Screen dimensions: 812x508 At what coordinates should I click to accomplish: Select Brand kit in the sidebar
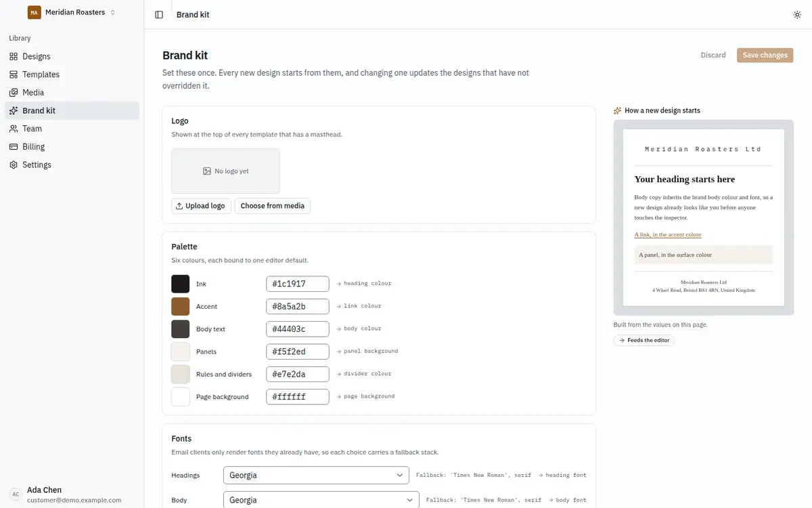tap(72, 110)
